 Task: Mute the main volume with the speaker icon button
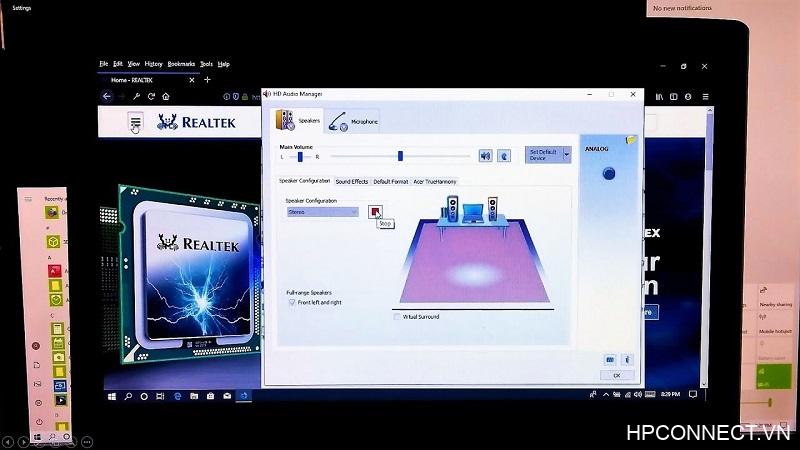tap(485, 156)
